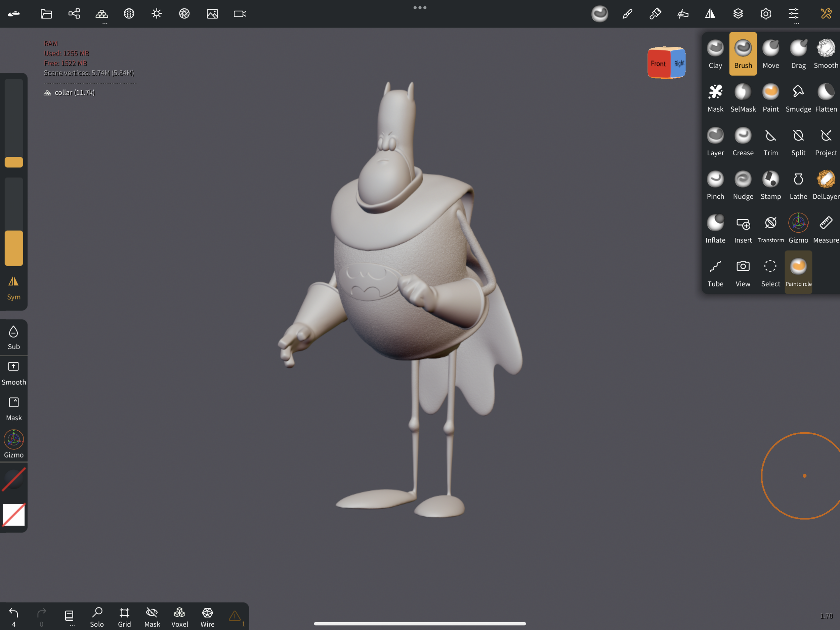Open the Camera menu

[240, 14]
